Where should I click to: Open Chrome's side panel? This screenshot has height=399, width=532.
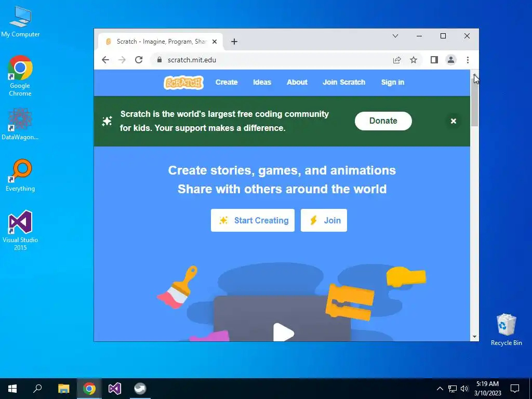(434, 60)
